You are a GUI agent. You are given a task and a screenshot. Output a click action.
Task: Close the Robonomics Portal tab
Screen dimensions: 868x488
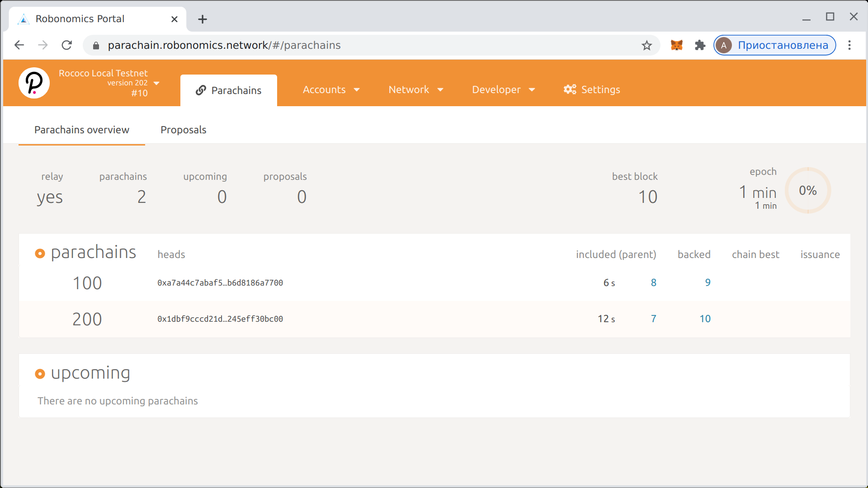[175, 19]
